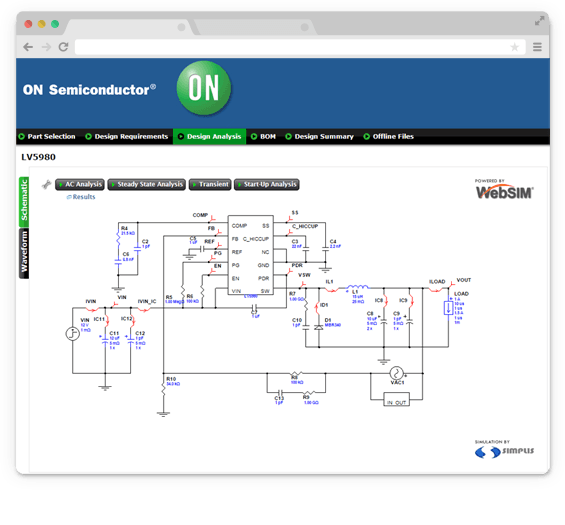The height and width of the screenshot is (525, 565).
Task: Select the C3 capacitor symbol
Action: (306, 248)
